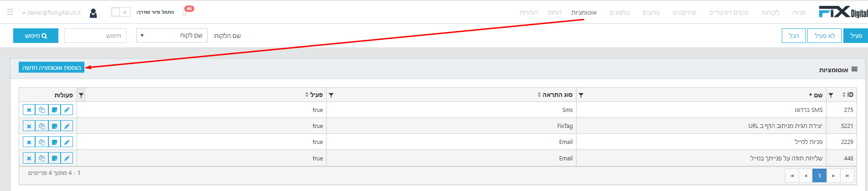Open the hamburger menu icon
Screen dimensions: 868x191
click(x=10, y=12)
